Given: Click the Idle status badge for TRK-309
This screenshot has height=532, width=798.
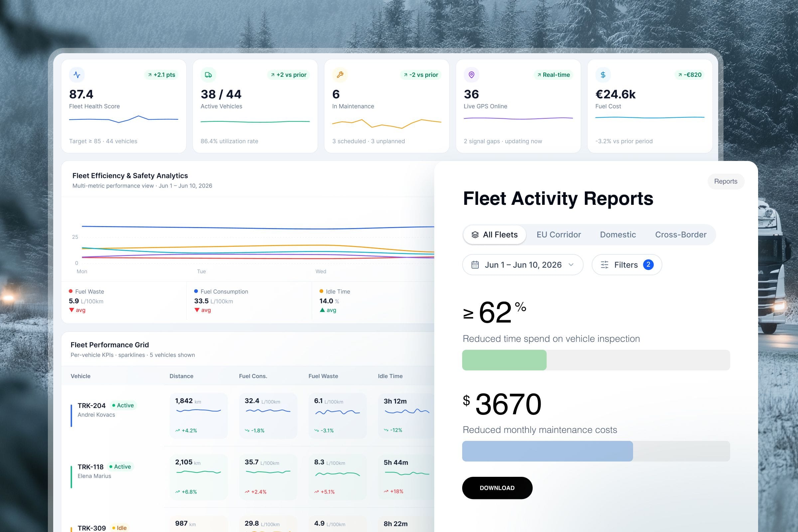Looking at the screenshot, I should click(x=119, y=528).
